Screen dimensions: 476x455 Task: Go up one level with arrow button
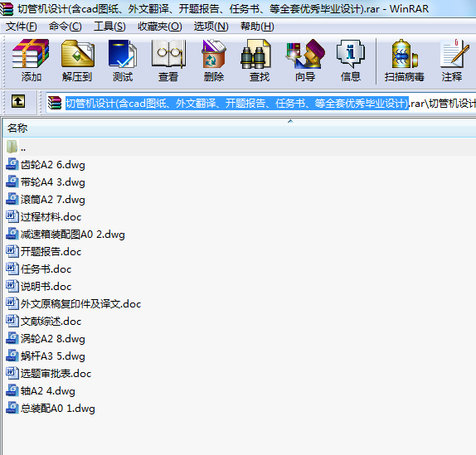[x=18, y=101]
